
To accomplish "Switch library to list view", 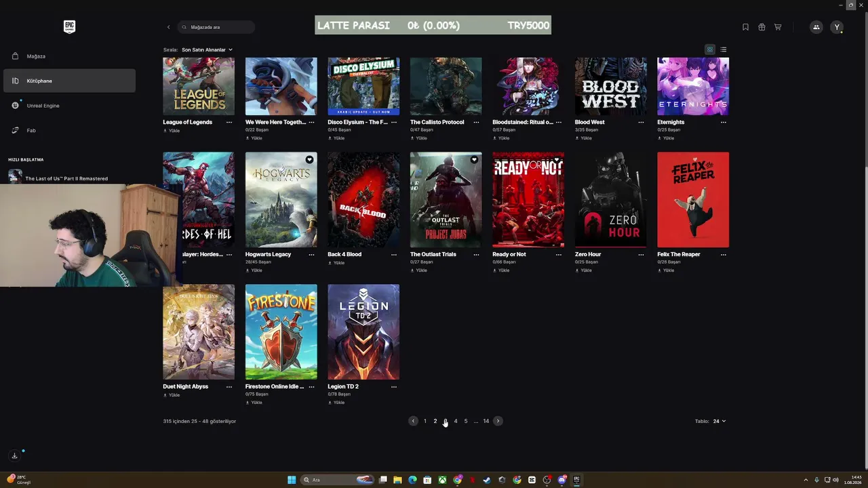I will 724,49.
